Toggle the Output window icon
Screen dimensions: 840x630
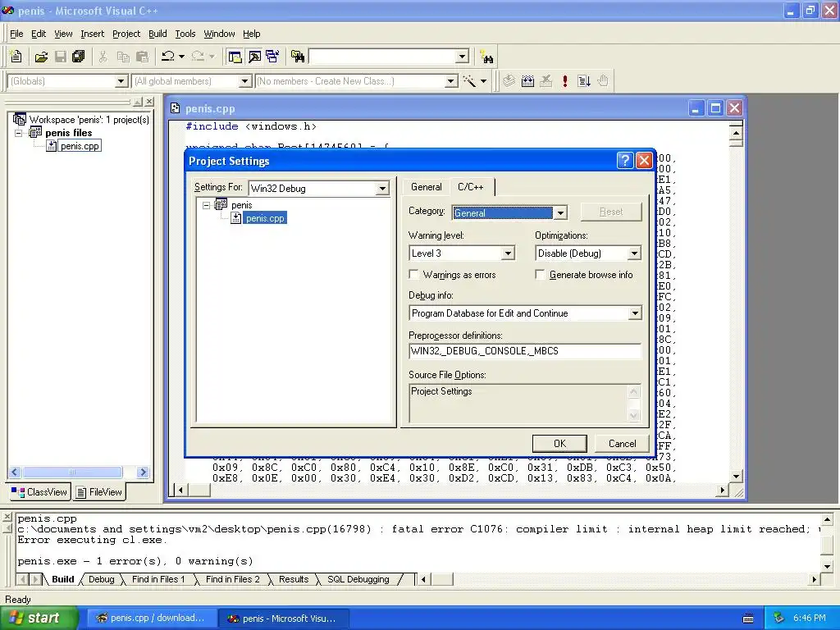(254, 57)
